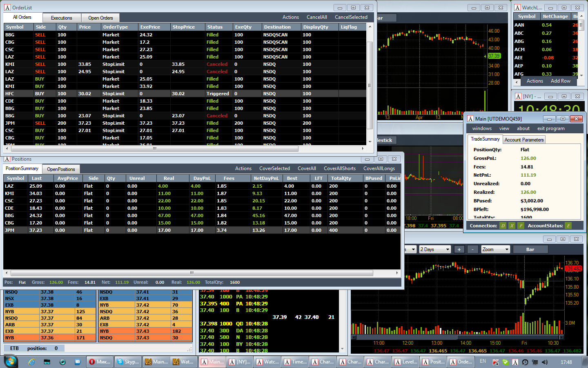This screenshot has height=368, width=588.
Task: Switch to the Open Orders tab
Action: 100,18
